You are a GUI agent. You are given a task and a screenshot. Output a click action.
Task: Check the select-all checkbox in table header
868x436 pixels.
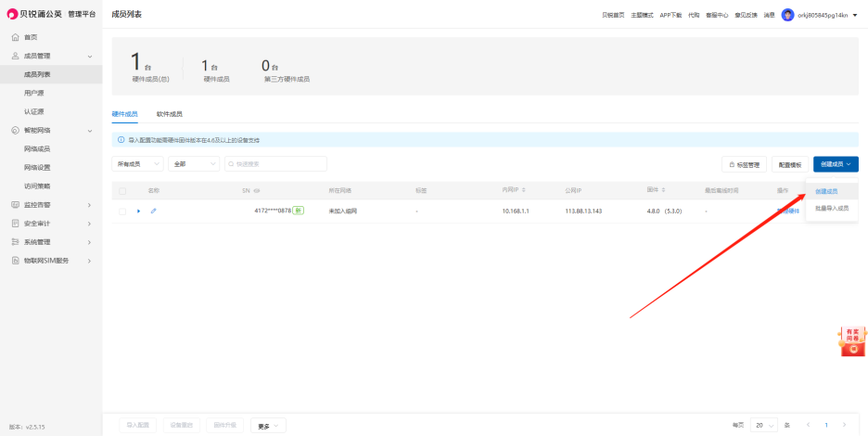coord(122,191)
